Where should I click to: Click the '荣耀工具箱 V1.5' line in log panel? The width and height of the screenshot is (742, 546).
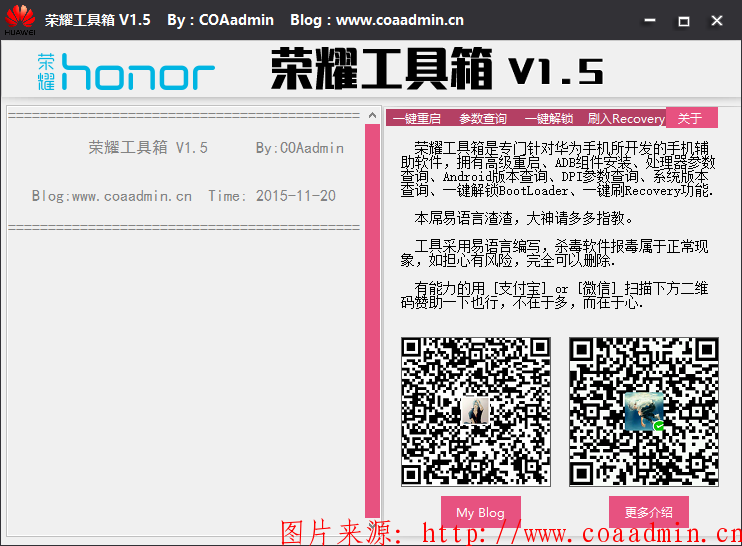(x=148, y=148)
